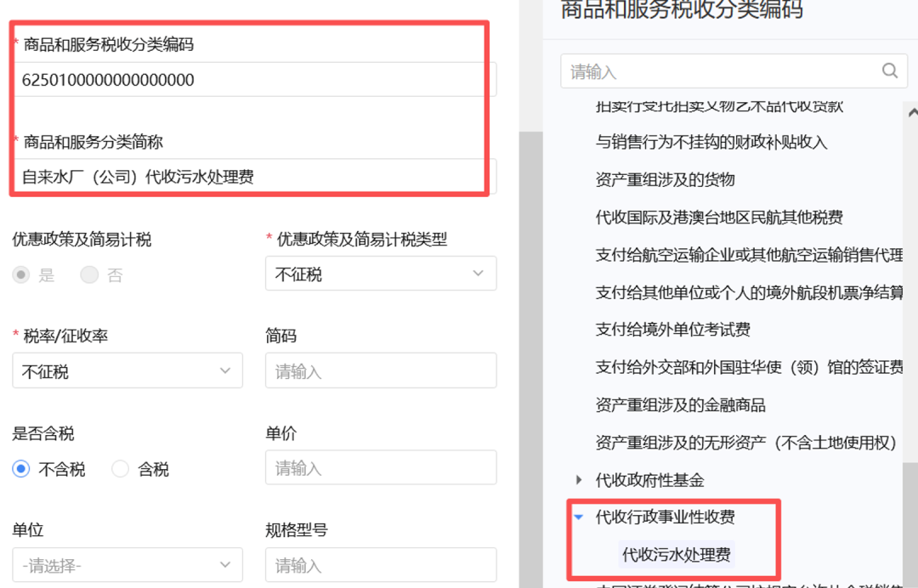Image resolution: width=918 pixels, height=588 pixels.
Task: Select the 含税 radio button
Action: click(121, 469)
